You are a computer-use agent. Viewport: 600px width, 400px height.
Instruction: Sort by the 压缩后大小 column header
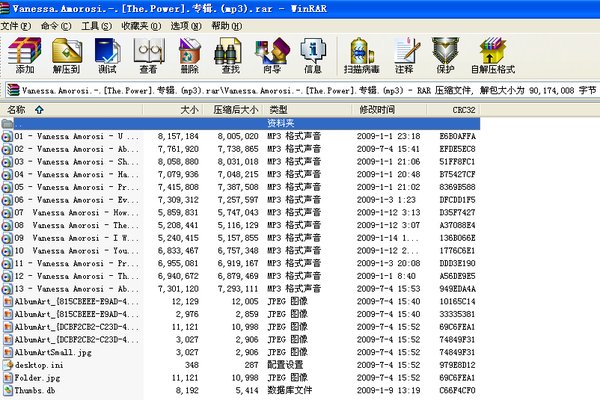[x=233, y=110]
